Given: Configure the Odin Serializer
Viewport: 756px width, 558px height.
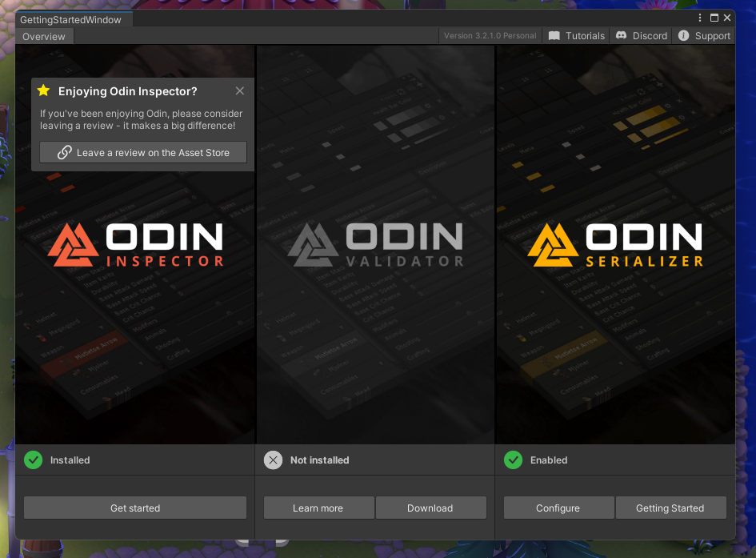Looking at the screenshot, I should point(558,508).
